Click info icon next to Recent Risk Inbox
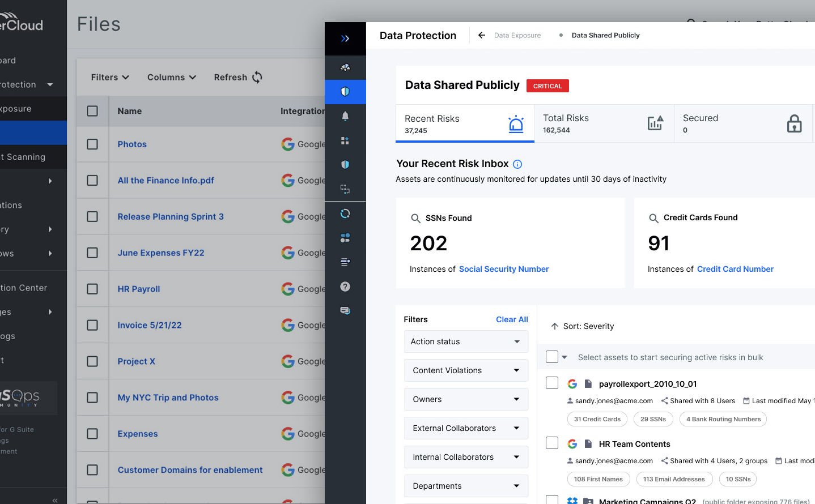The height and width of the screenshot is (504, 815). [x=517, y=164]
